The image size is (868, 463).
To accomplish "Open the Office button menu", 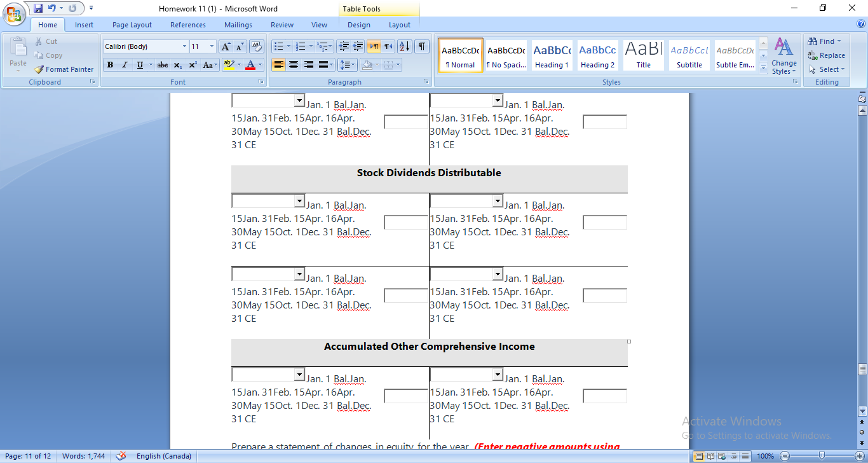I will click(x=13, y=14).
